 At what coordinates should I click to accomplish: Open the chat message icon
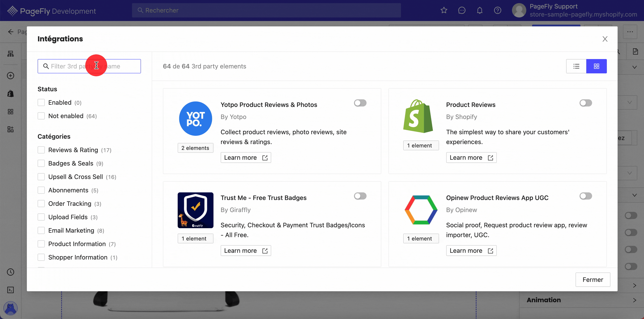[x=462, y=10]
